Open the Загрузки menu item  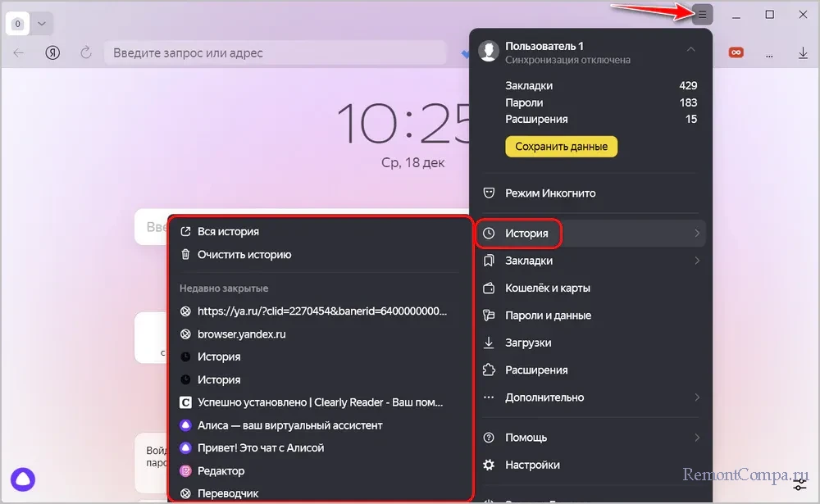(591, 343)
